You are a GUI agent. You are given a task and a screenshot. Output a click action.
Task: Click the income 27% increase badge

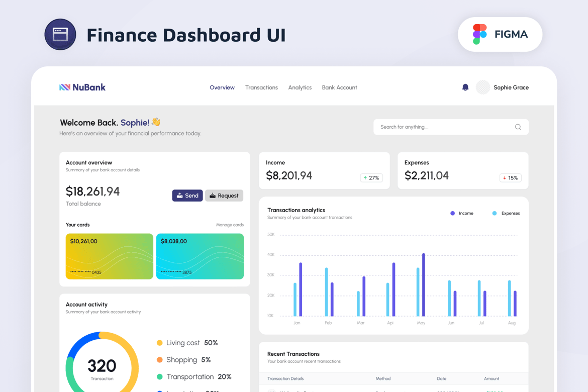371,178
